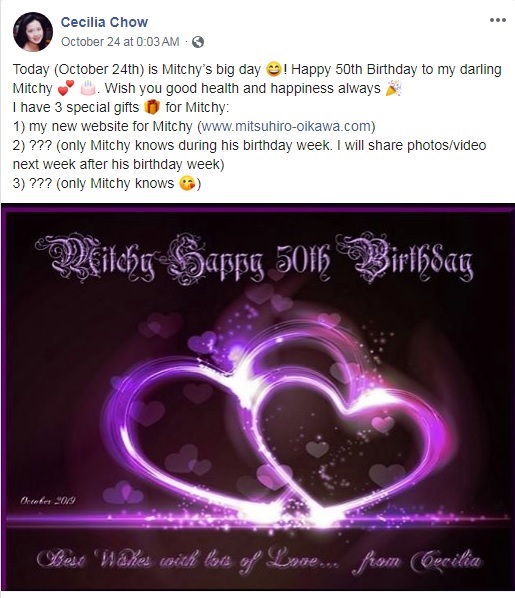
Task: Click the party popper emoji
Action: click(x=393, y=88)
